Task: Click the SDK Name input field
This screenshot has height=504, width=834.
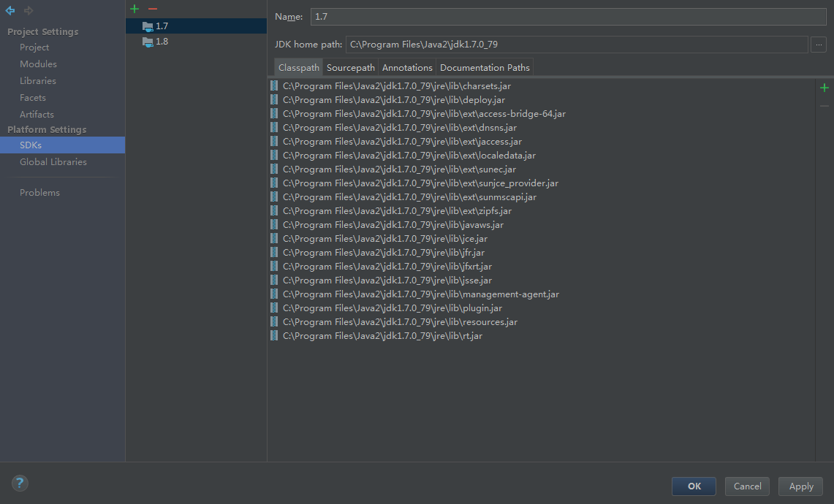Action: coord(568,17)
